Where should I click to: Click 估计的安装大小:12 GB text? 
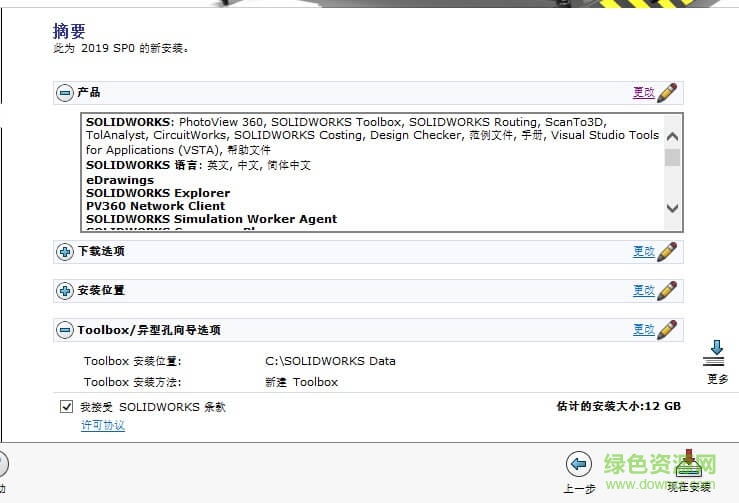coord(619,406)
